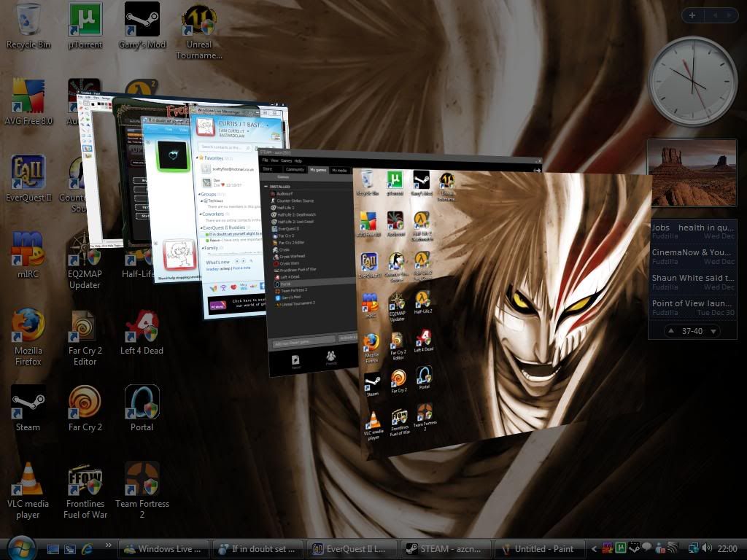This screenshot has height=560, width=747.
Task: Click Switch Between Windows in Quick Launch
Action: [69, 549]
